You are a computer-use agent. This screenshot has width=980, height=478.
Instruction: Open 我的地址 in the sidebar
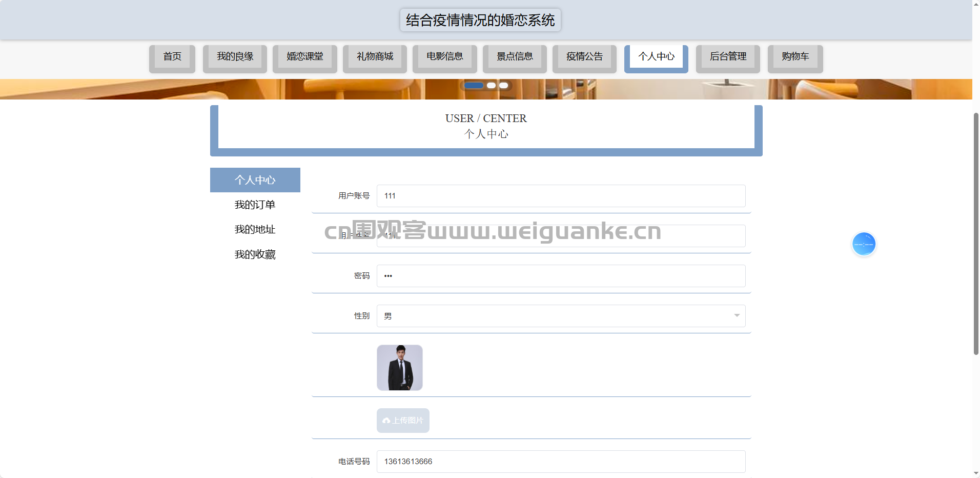pyautogui.click(x=255, y=229)
